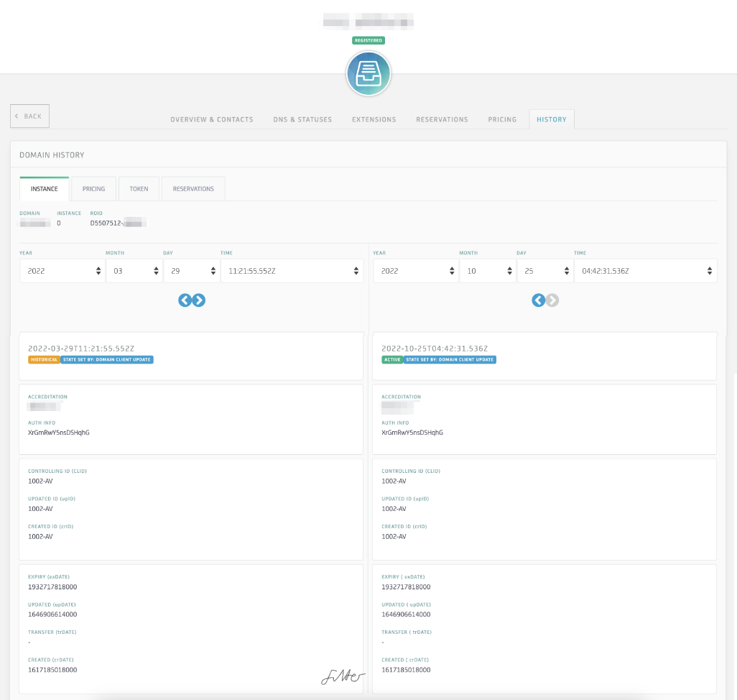Select the Instance sub-tab
The image size is (737, 700).
[45, 188]
